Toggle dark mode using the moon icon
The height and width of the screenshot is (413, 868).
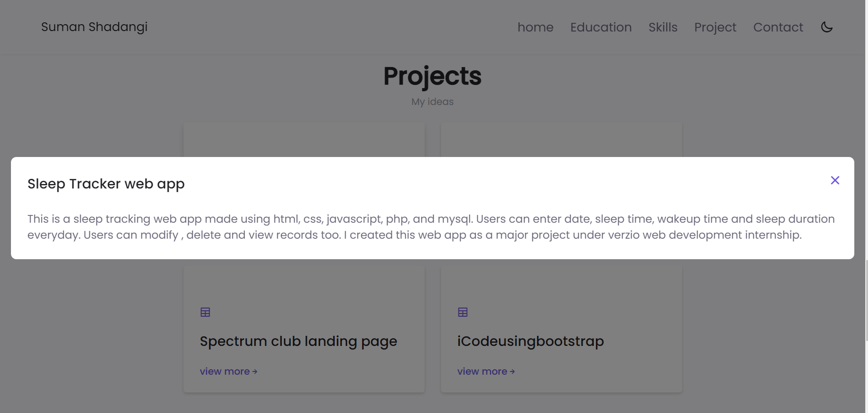point(827,27)
